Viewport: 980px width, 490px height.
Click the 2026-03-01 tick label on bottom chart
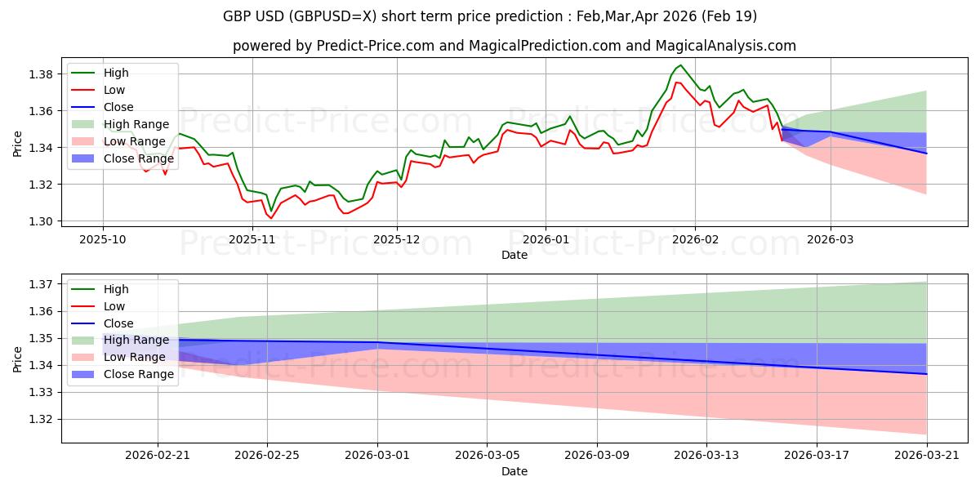click(377, 456)
